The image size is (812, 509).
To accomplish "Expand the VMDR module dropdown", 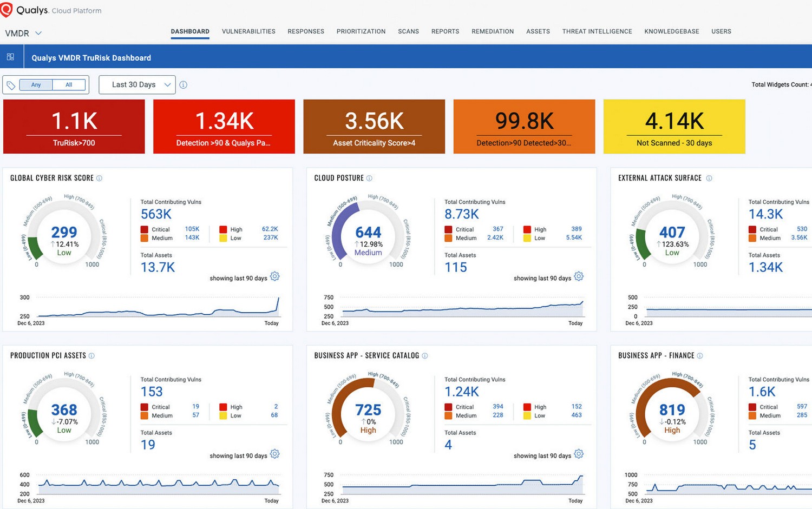I will point(23,33).
